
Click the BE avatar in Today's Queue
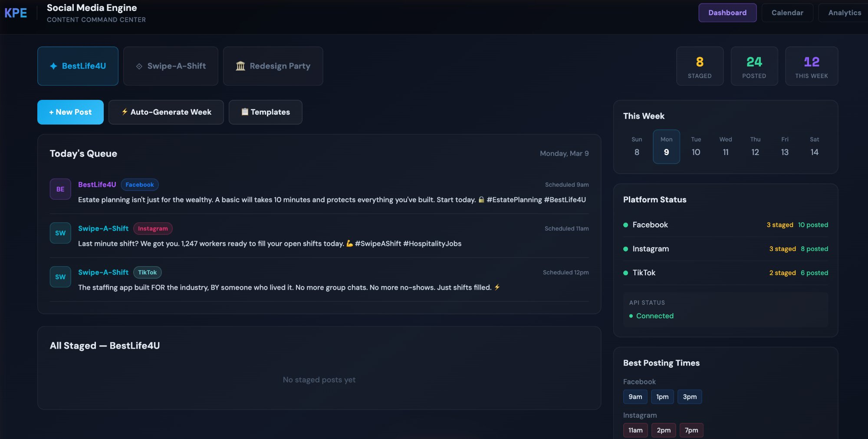click(60, 189)
